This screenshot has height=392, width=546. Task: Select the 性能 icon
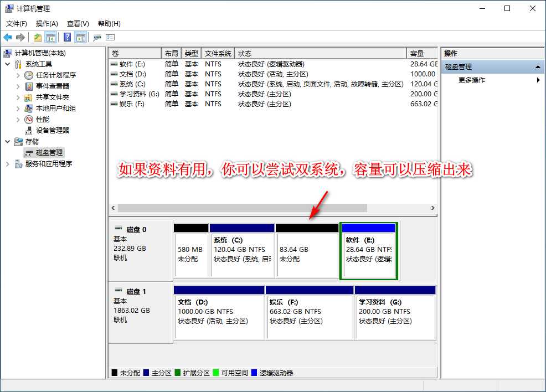click(x=29, y=120)
